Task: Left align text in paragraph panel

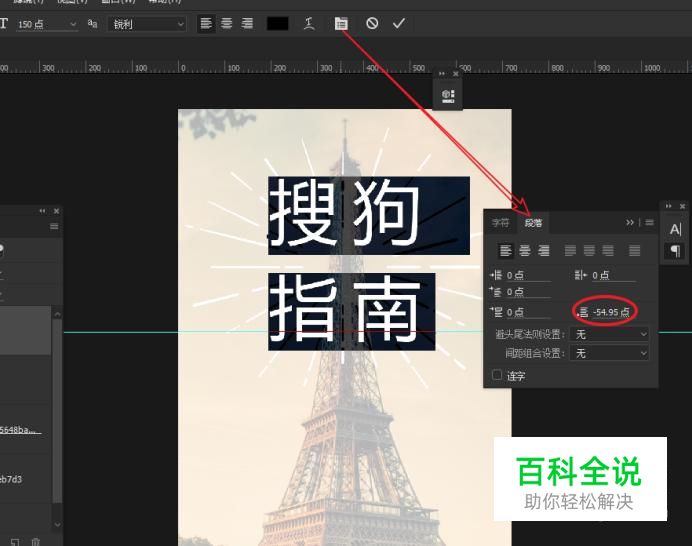Action: coord(505,251)
